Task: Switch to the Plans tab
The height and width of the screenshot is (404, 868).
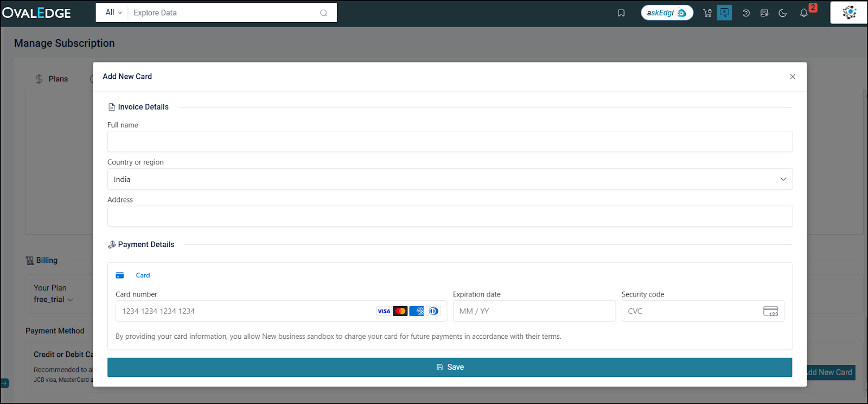Action: (x=52, y=79)
